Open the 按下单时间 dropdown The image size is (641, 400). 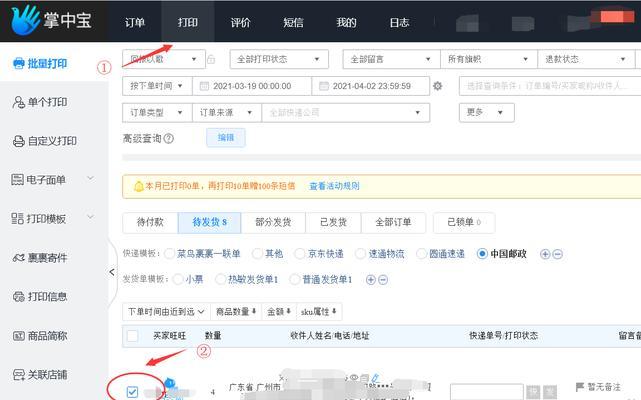(157, 86)
